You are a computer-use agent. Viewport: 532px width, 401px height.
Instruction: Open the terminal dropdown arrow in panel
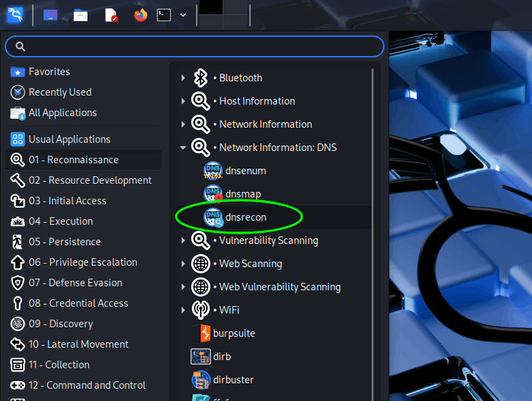183,15
